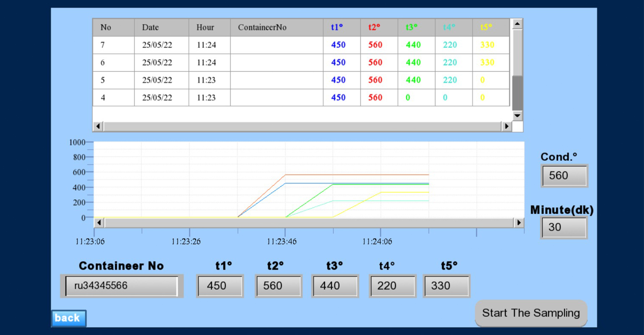
Task: Click t2° value 560 in row 4
Action: (379, 98)
